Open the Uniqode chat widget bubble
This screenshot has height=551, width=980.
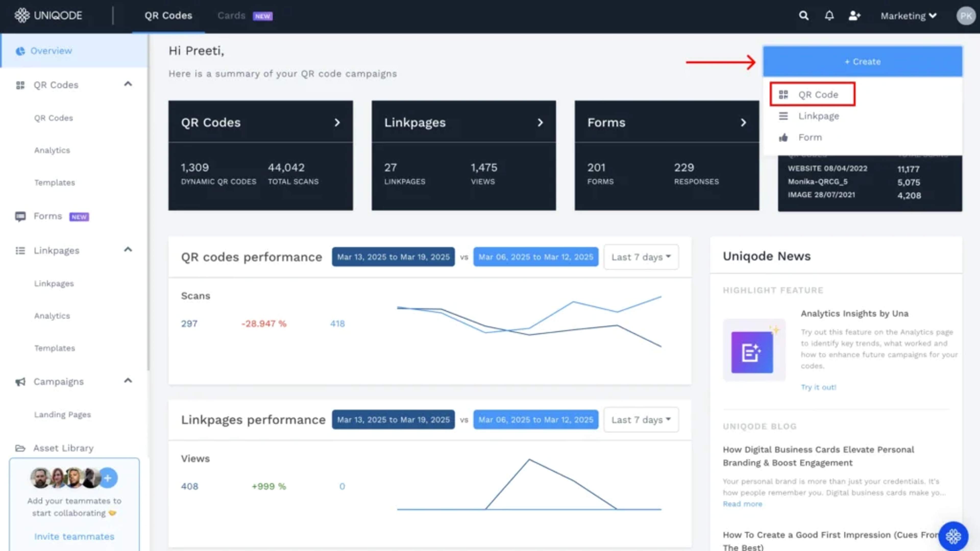pos(953,536)
